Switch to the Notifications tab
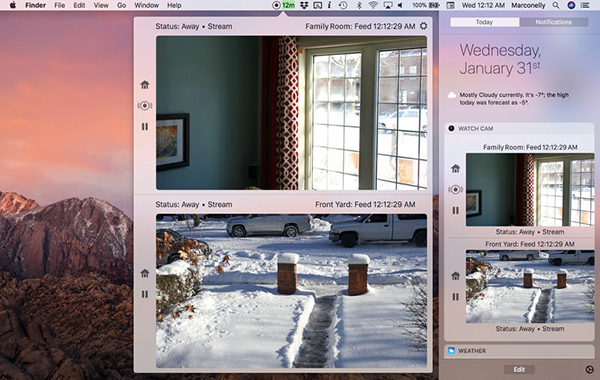 click(553, 22)
